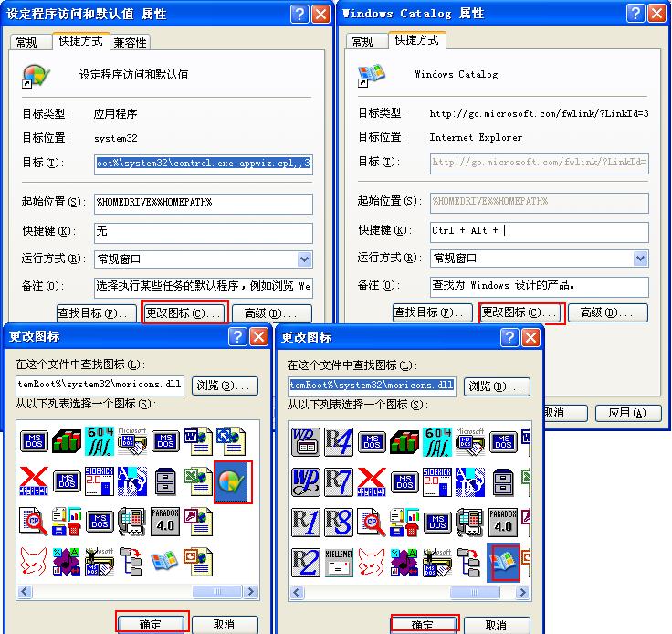672x634 pixels.
Task: Pick the red X digital icon in left 更改图标 dialog
Action: [34, 481]
